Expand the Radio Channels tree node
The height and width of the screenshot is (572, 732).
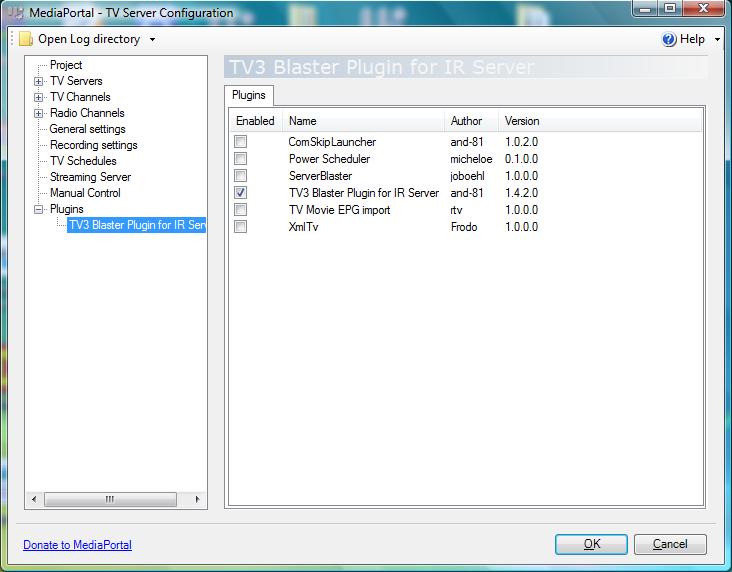point(38,113)
